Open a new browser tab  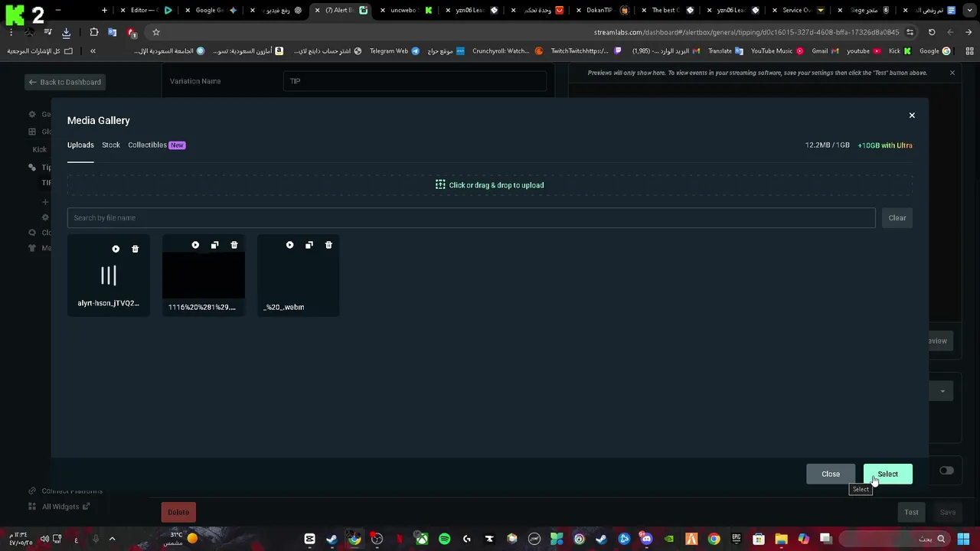coord(104,10)
